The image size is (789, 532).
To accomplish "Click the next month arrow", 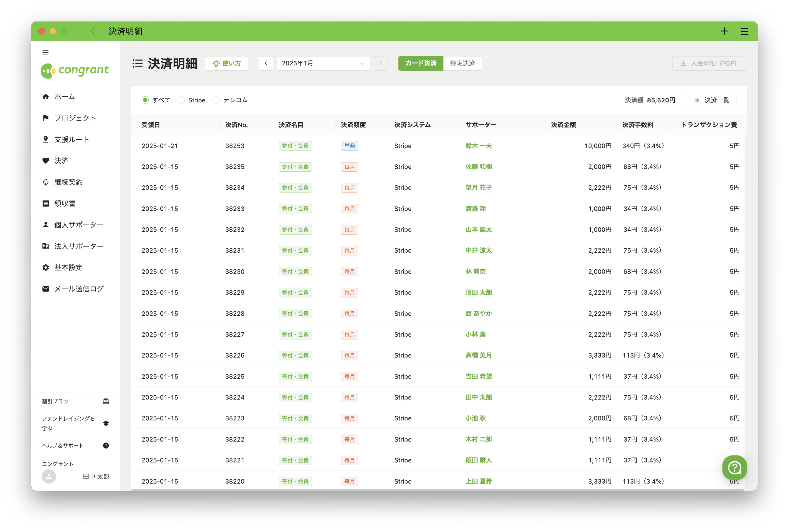I will click(381, 63).
